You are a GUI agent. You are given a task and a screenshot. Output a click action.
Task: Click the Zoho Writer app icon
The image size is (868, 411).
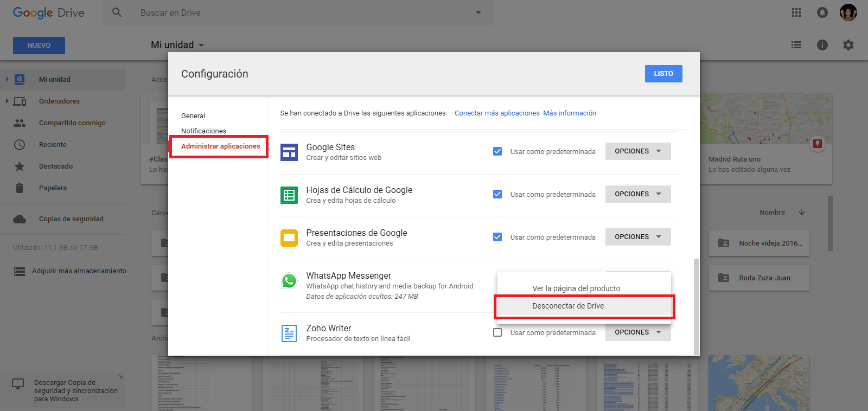tap(289, 333)
